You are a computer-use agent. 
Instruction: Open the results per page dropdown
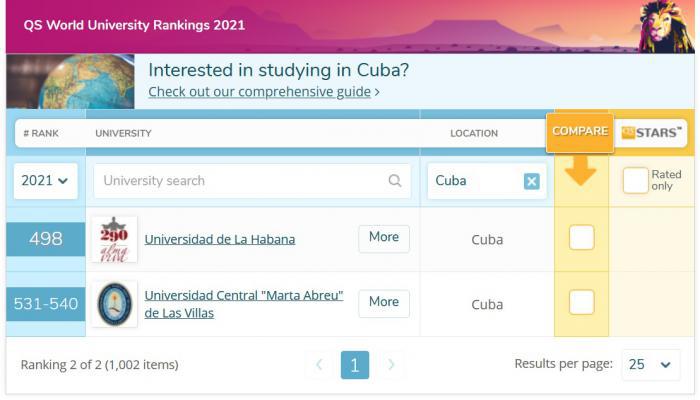(650, 365)
